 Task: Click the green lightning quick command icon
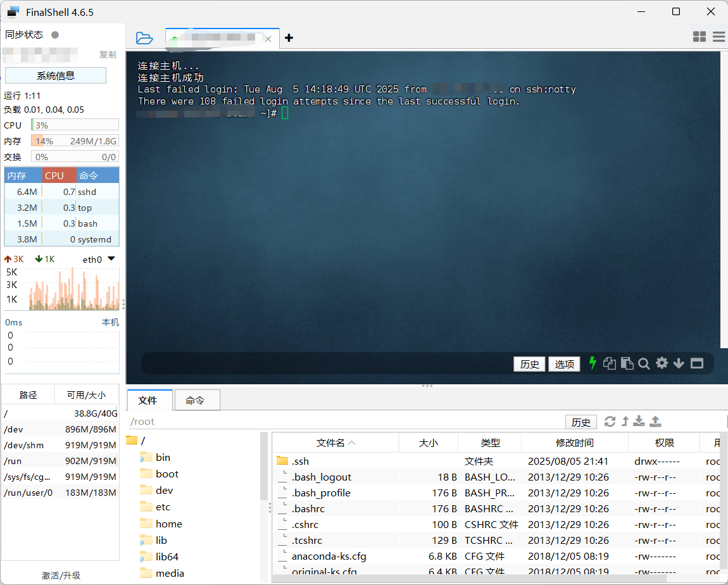tap(593, 363)
